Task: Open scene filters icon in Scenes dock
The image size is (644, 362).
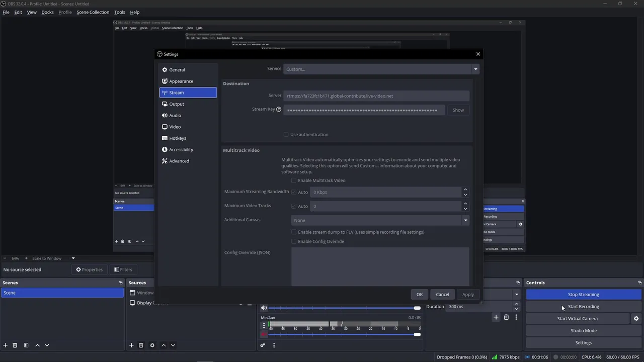Action: point(26,345)
